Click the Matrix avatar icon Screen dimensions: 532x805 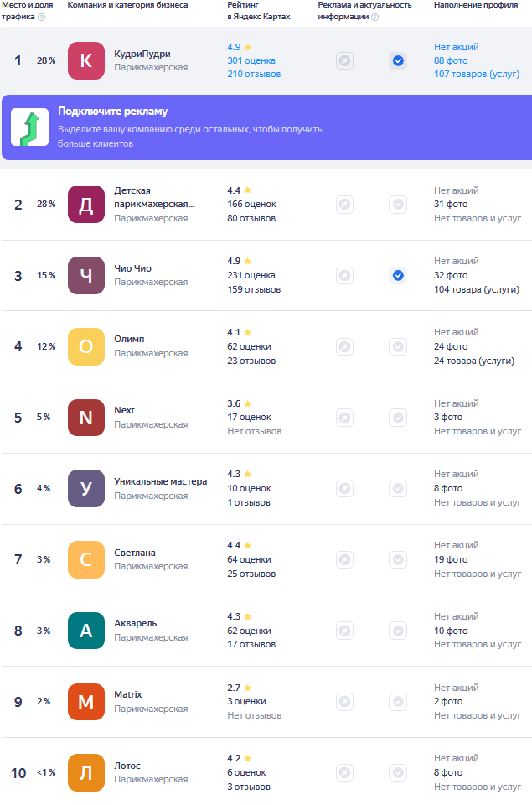[86, 702]
